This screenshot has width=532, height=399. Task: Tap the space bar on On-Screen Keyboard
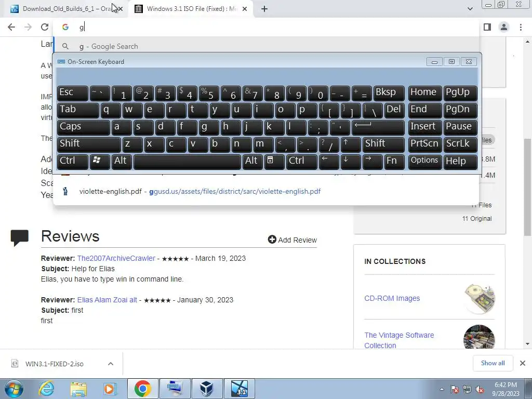[187, 162]
